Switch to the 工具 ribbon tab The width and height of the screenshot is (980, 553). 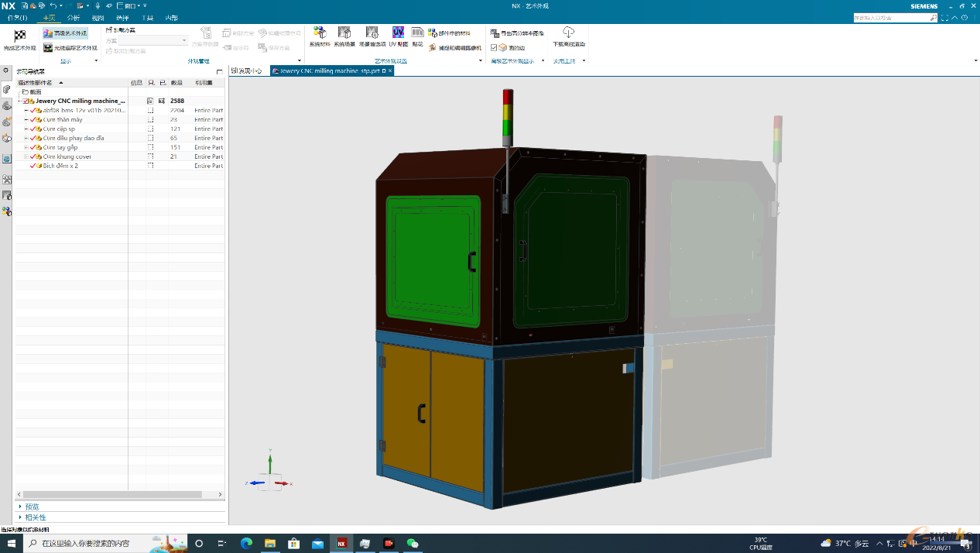click(147, 17)
